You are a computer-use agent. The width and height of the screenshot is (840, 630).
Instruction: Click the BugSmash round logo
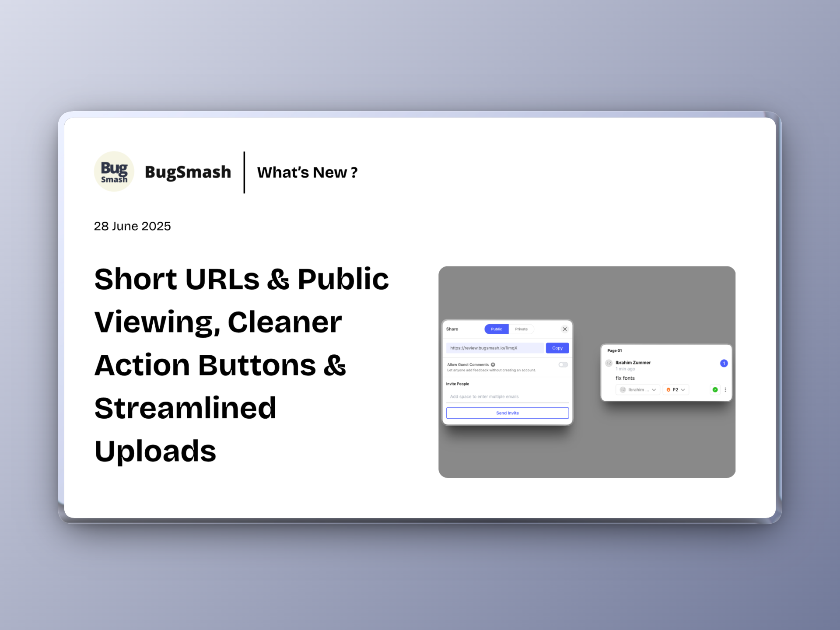click(x=114, y=171)
